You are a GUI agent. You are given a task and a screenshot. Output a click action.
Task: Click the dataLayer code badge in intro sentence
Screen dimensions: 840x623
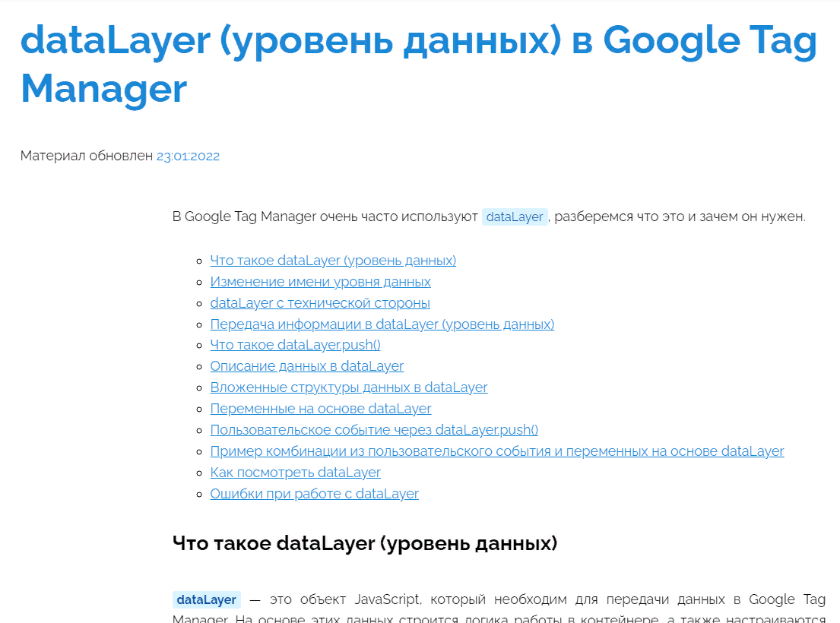(x=515, y=217)
